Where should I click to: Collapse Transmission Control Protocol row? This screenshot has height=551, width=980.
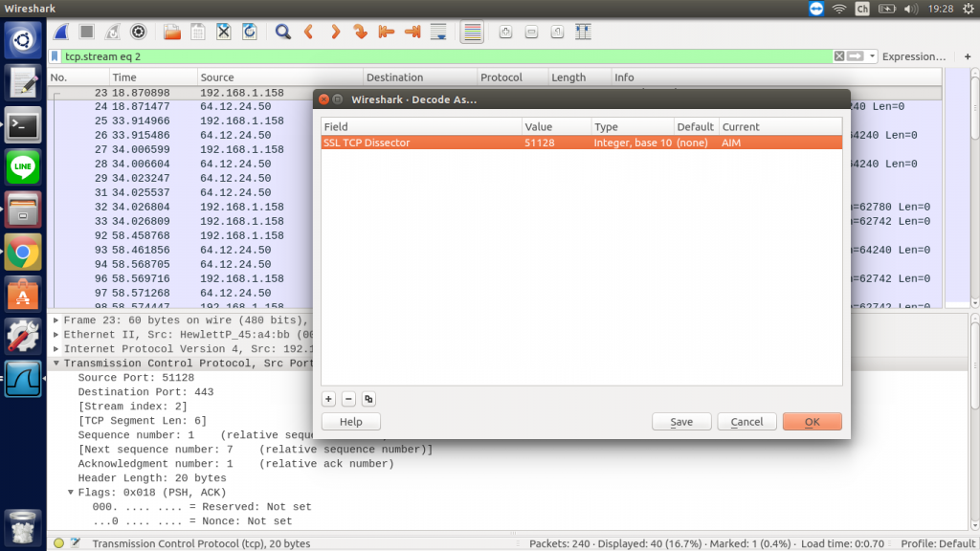56,363
